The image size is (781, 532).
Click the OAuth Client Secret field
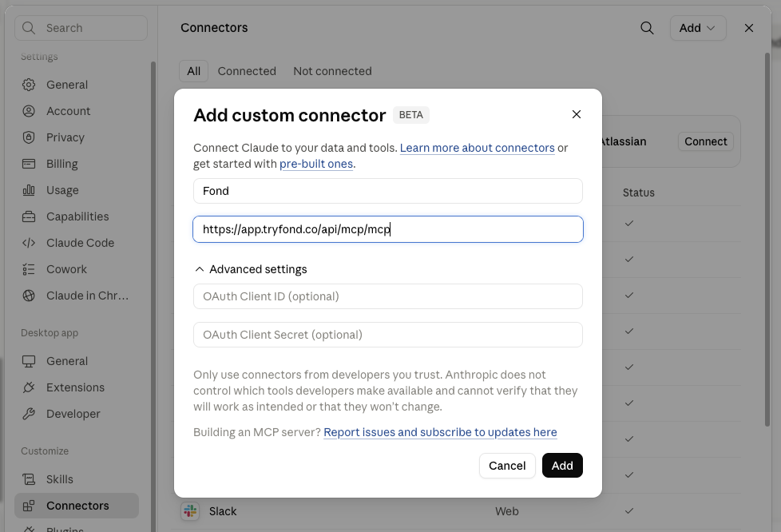tap(388, 335)
